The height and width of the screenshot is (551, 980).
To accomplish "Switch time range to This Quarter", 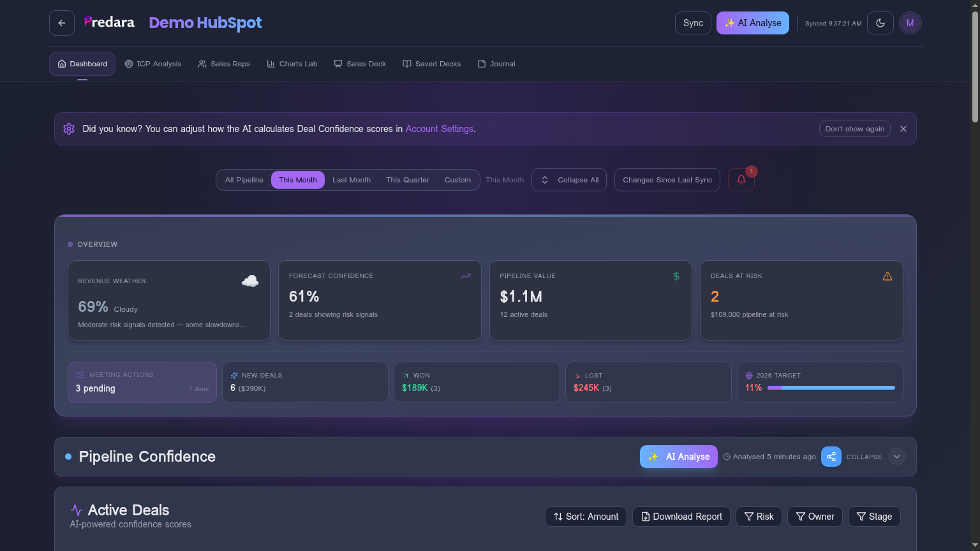I will point(407,180).
